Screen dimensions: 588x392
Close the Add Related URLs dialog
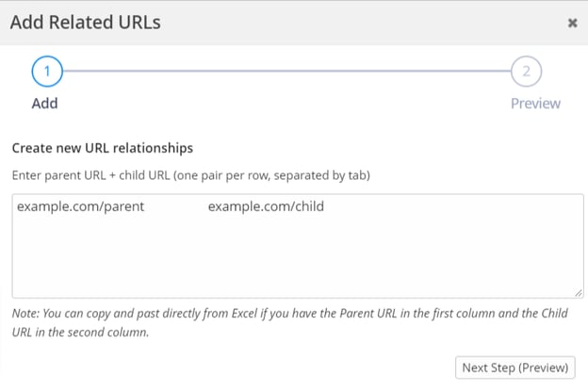(572, 23)
